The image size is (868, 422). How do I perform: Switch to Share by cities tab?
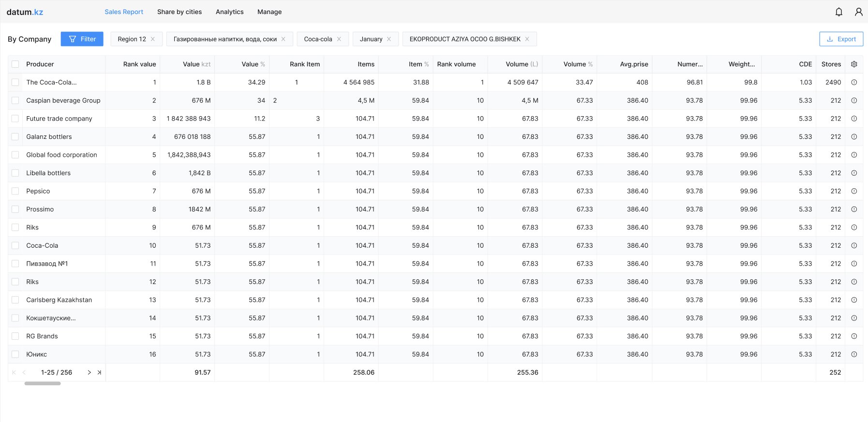coord(180,12)
